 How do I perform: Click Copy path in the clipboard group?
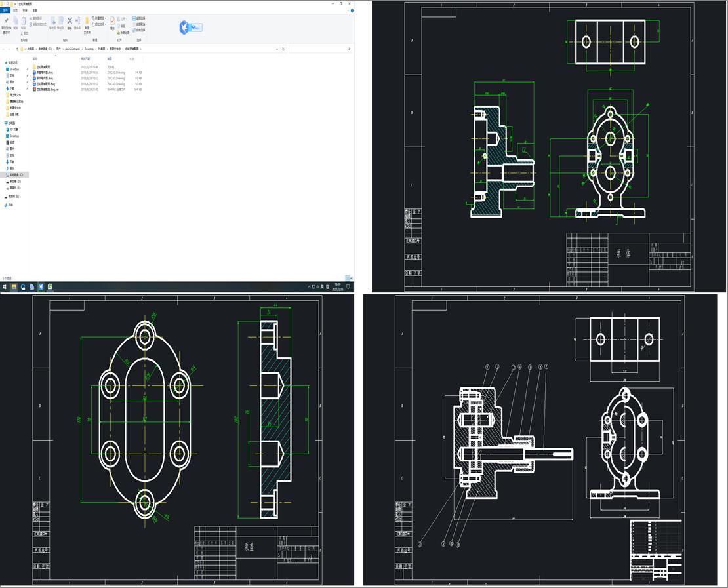(36, 18)
